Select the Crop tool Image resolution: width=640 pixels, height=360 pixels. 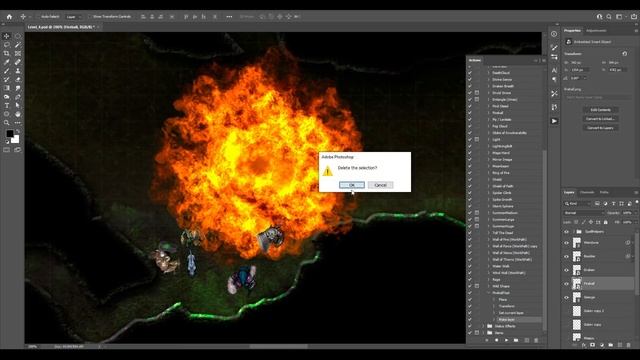pos(7,53)
